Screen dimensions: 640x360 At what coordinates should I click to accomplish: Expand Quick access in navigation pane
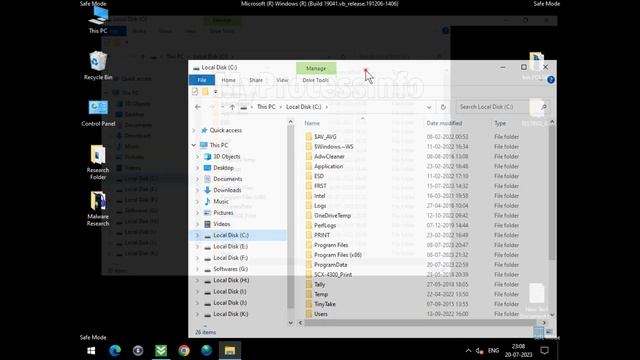tap(194, 131)
